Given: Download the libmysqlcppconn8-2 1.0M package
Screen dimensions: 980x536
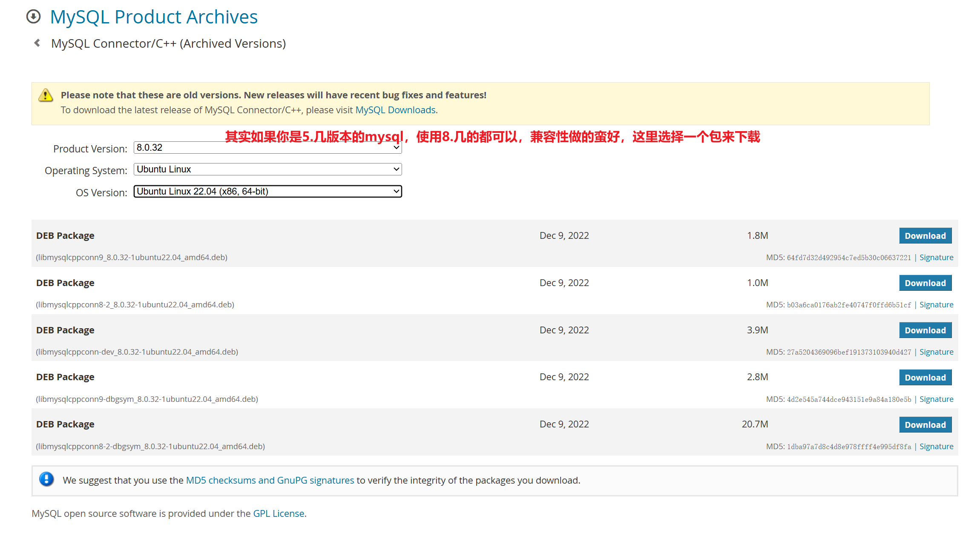Looking at the screenshot, I should coord(925,283).
